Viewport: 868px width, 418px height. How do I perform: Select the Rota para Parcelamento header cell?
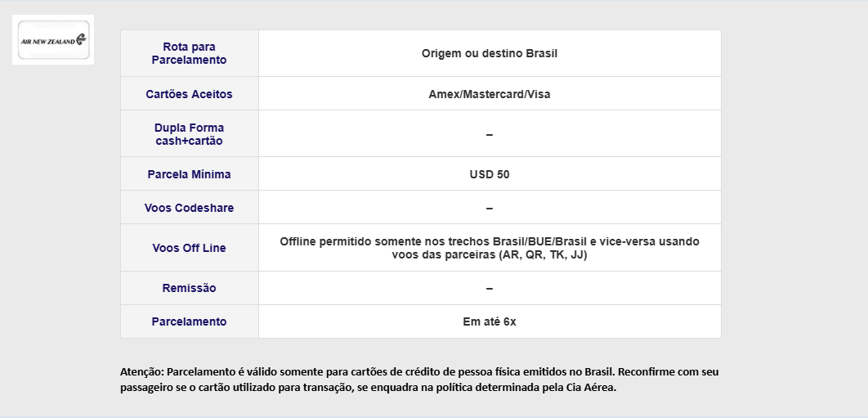190,53
